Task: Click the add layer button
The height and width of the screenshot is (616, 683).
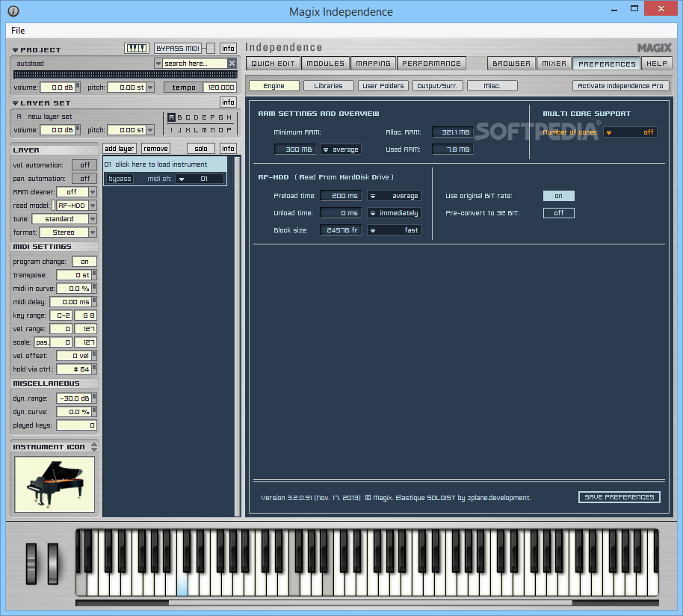Action: tap(120, 149)
